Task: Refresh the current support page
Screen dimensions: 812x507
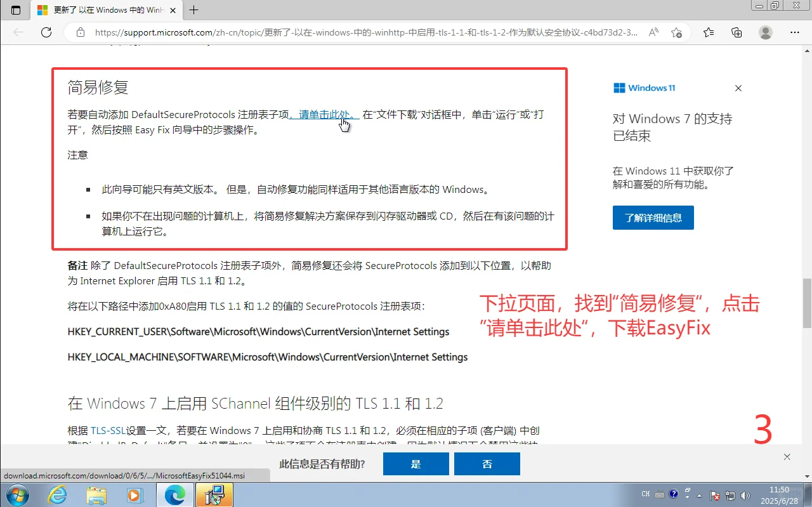Action: pyautogui.click(x=46, y=32)
